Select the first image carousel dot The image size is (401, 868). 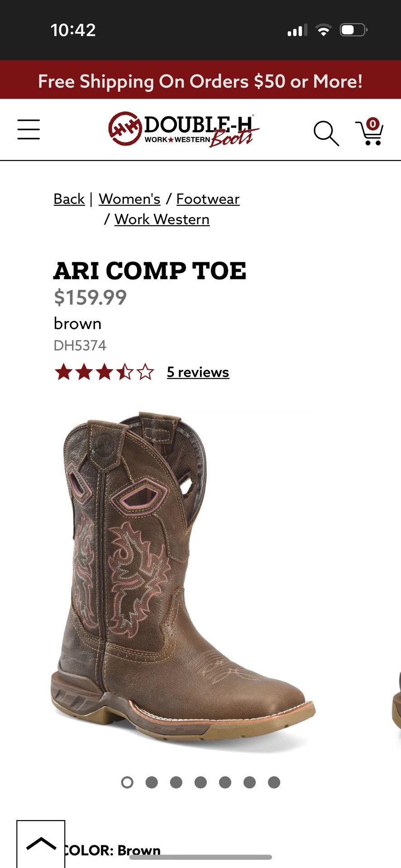tap(127, 782)
